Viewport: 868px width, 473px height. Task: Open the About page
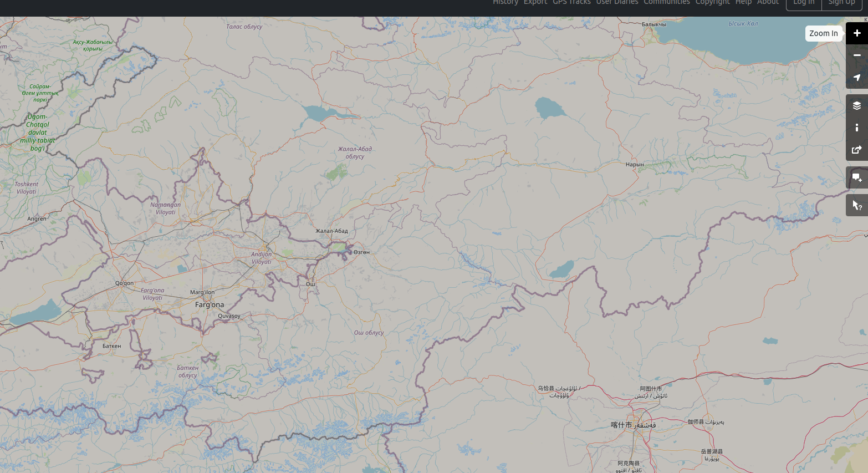pyautogui.click(x=768, y=3)
